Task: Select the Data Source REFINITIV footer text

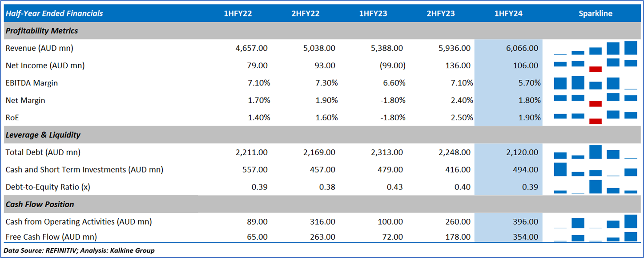Action: (79, 250)
